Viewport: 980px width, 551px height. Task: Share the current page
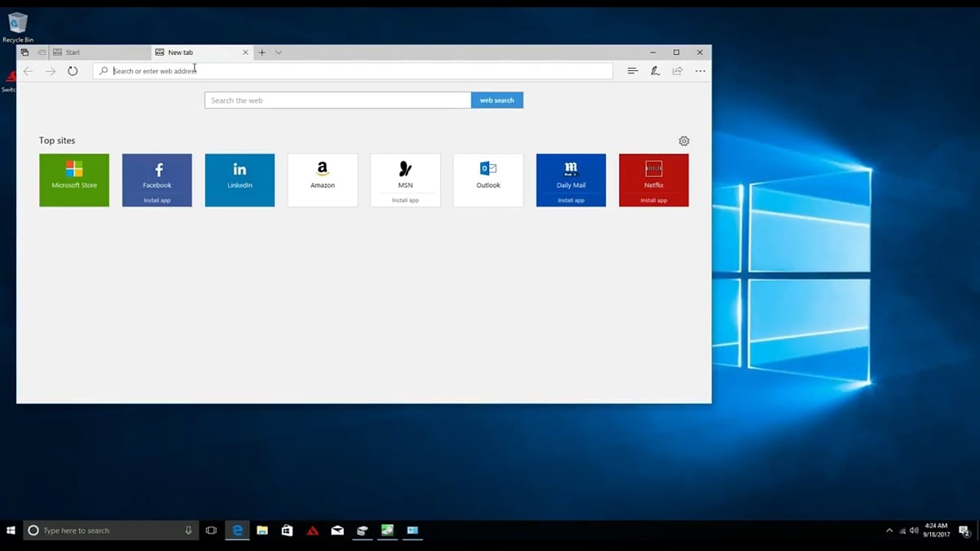pos(677,70)
